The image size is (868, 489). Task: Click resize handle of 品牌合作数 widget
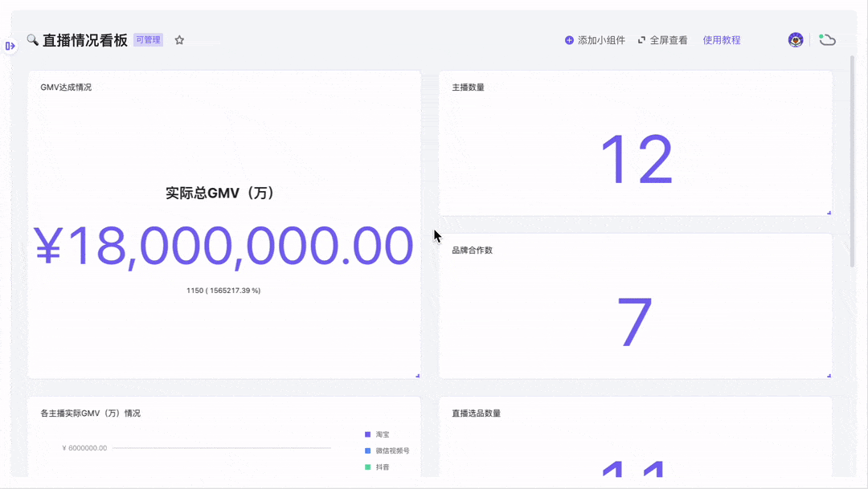829,375
